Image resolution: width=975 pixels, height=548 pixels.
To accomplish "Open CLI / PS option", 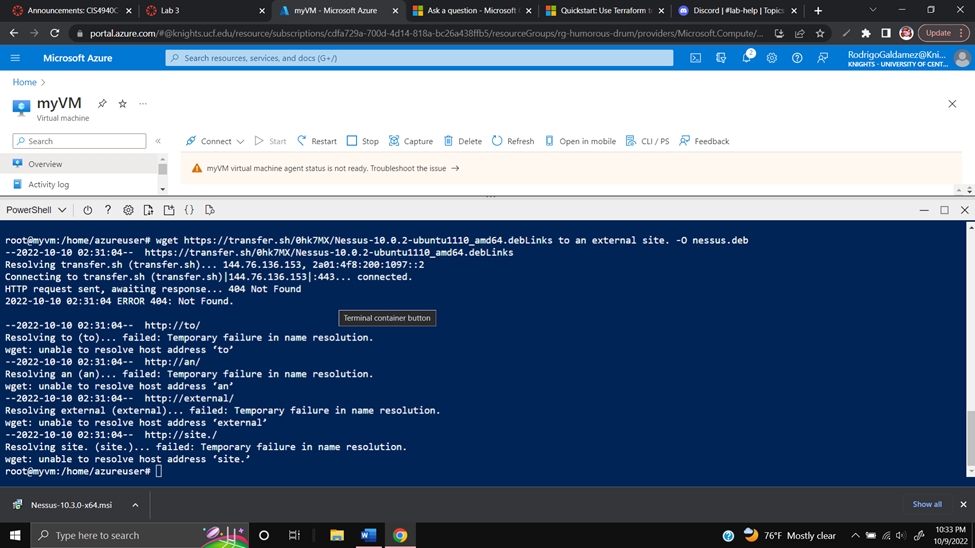I will tap(647, 141).
